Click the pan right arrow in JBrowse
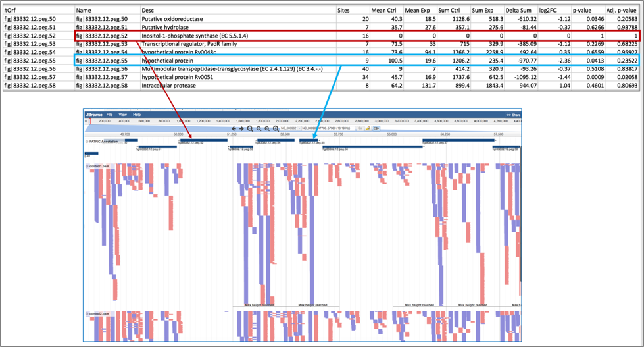This screenshot has height=347, width=644. pos(241,128)
